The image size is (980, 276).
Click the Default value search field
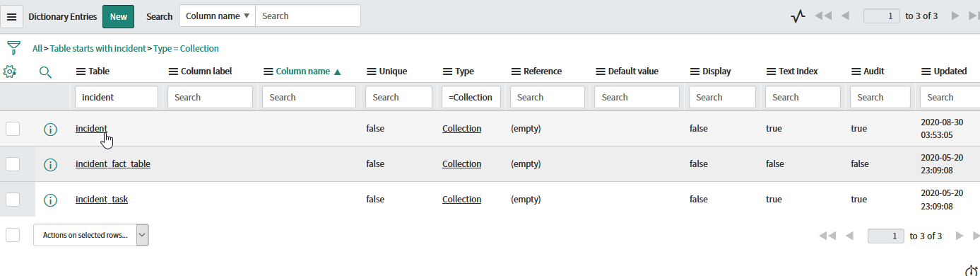coord(637,97)
